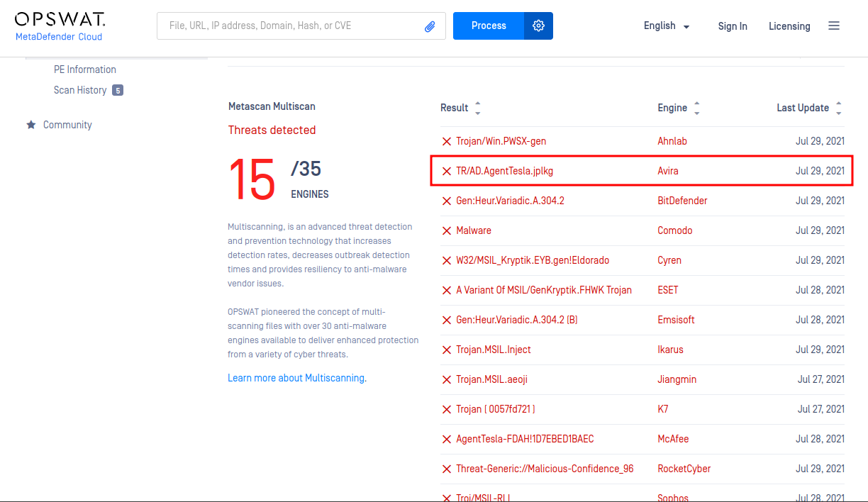
Task: Click the Last Update column header
Action: pyautogui.click(x=803, y=108)
